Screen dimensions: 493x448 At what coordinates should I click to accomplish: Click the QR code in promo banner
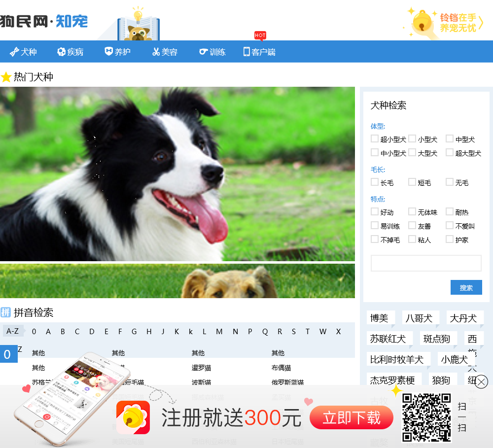pyautogui.click(x=426, y=417)
